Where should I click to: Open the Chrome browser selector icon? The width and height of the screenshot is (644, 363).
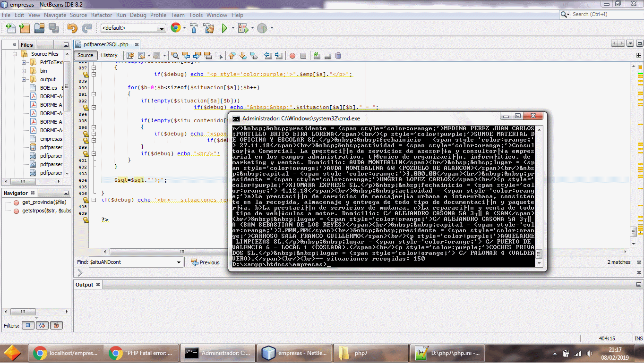point(175,28)
